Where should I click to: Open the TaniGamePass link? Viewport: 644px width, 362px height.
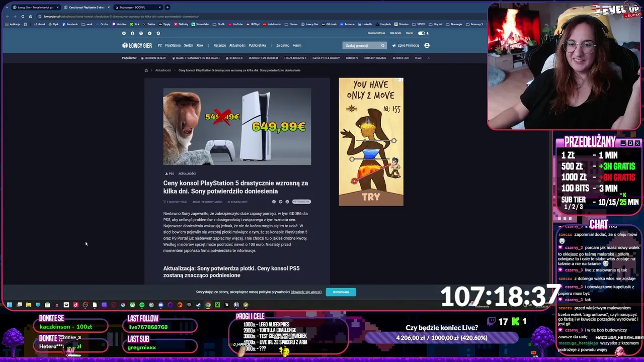point(376,33)
